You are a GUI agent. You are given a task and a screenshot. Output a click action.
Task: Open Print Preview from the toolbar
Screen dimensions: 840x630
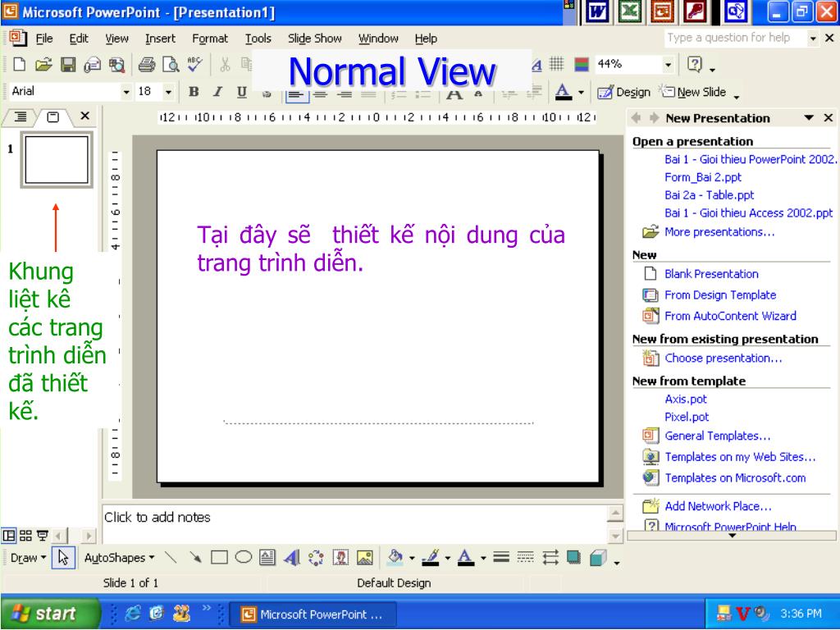[x=171, y=65]
